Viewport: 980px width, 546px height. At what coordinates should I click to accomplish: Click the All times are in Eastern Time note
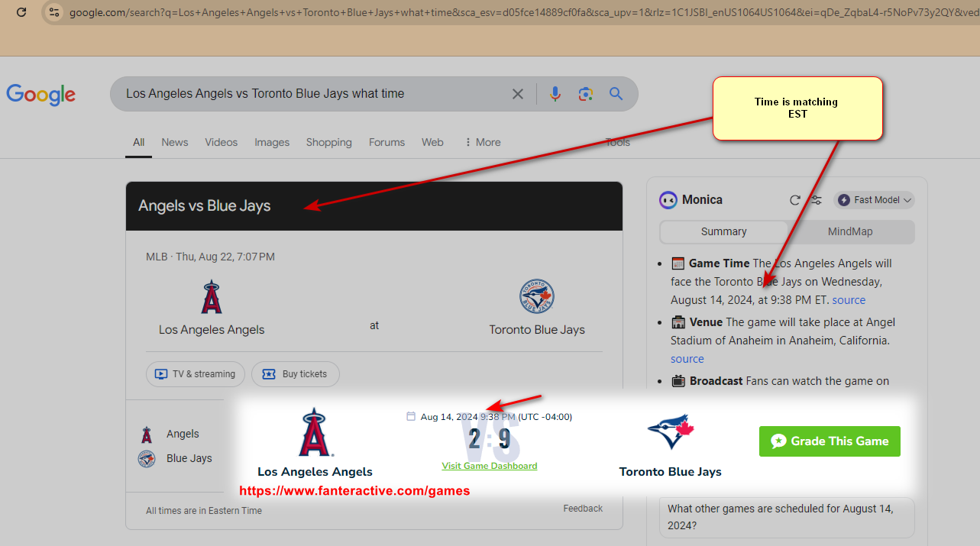pyautogui.click(x=204, y=511)
